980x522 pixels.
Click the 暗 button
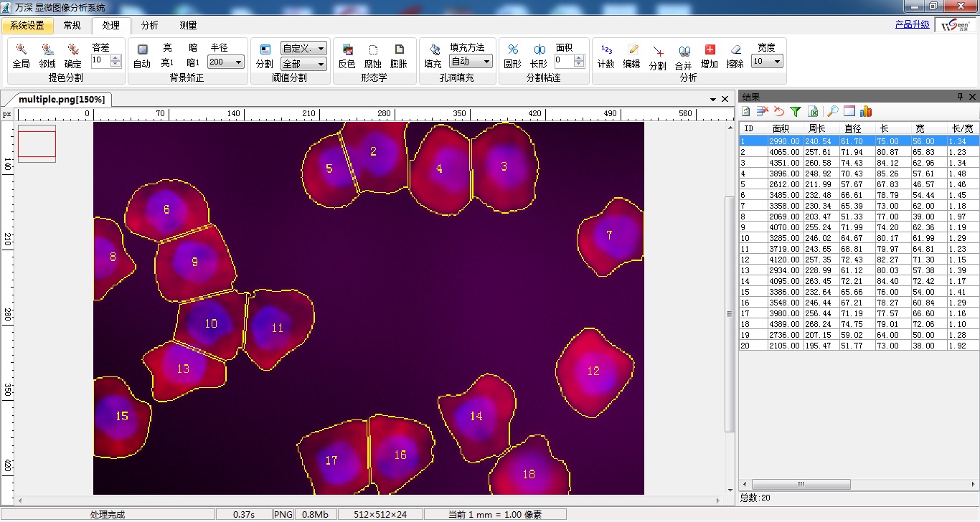[x=193, y=47]
